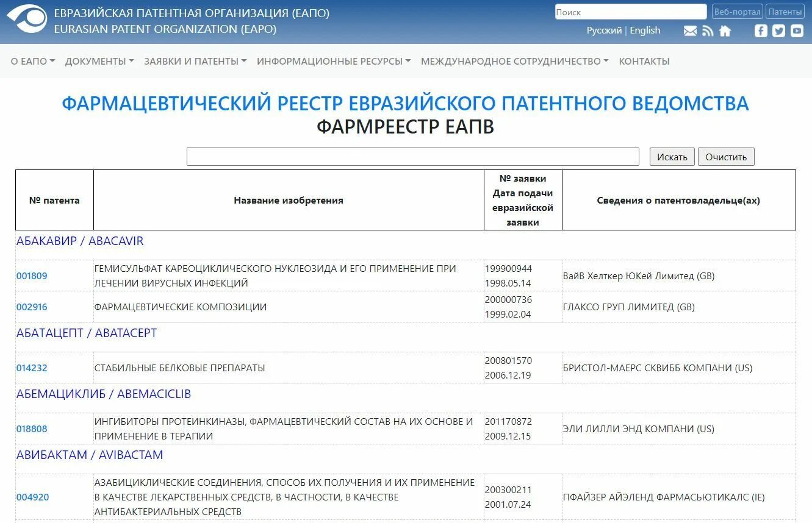Click owner ВайВ Хелткер ЮКей Лимитед (GB)
The height and width of the screenshot is (523, 812).
[x=639, y=276]
